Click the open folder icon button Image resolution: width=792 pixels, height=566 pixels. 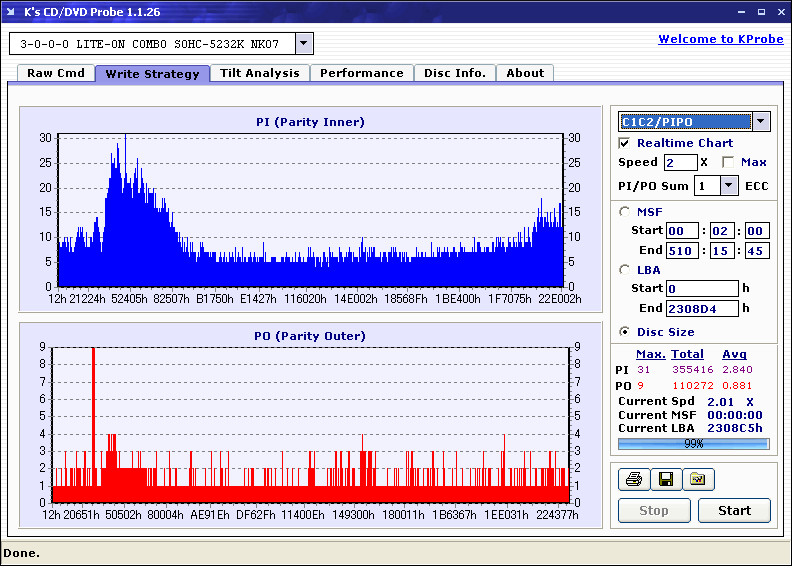point(698,480)
